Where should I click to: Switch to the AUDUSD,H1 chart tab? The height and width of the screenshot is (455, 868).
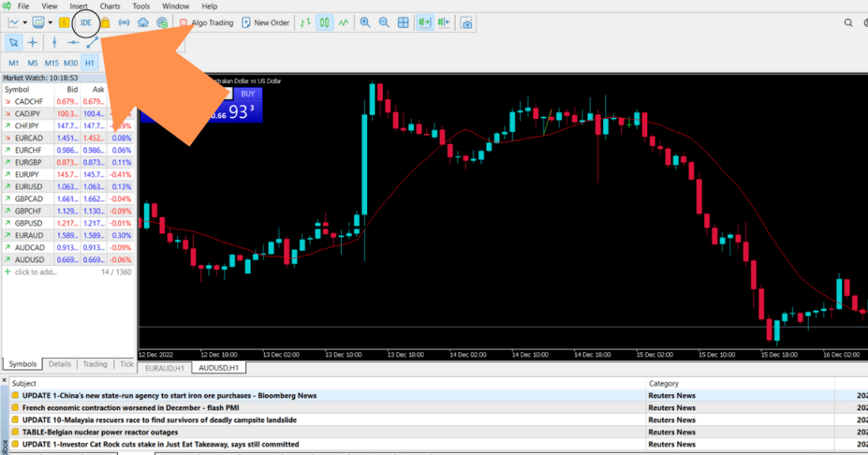pos(219,367)
